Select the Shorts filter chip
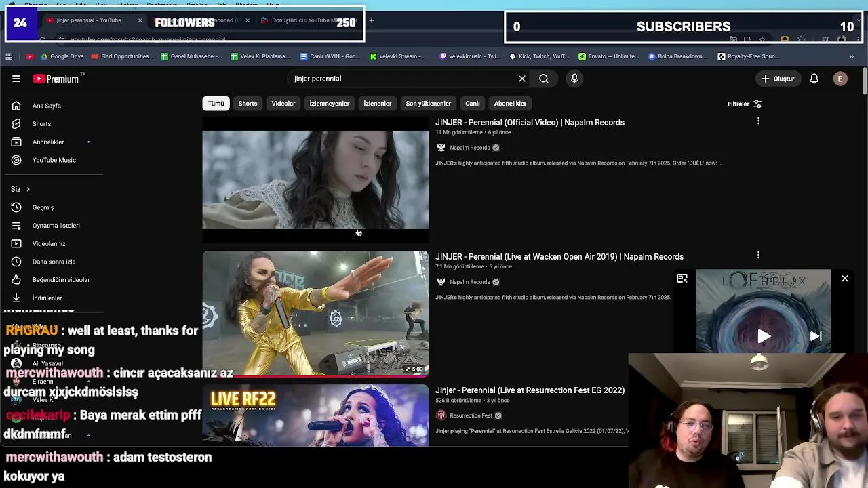 [248, 104]
